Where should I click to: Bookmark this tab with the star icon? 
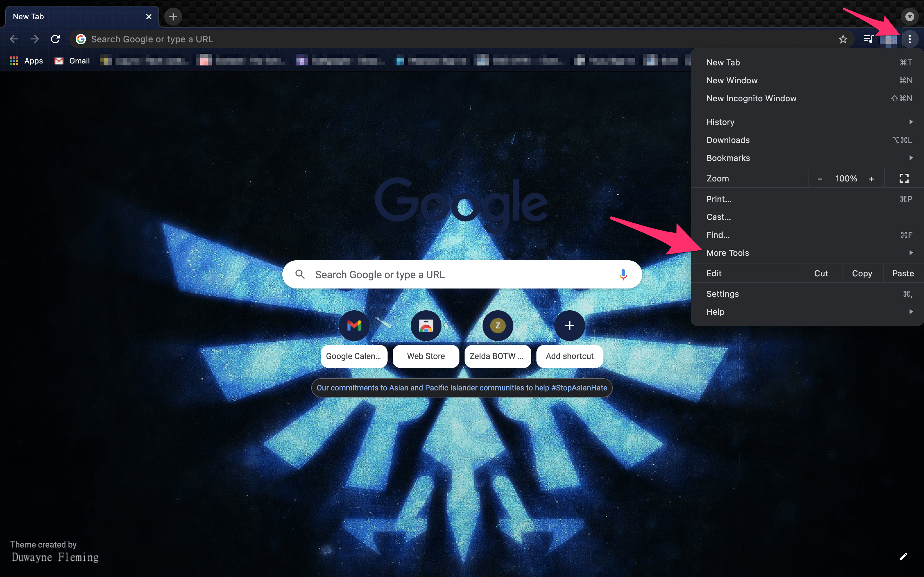click(843, 39)
